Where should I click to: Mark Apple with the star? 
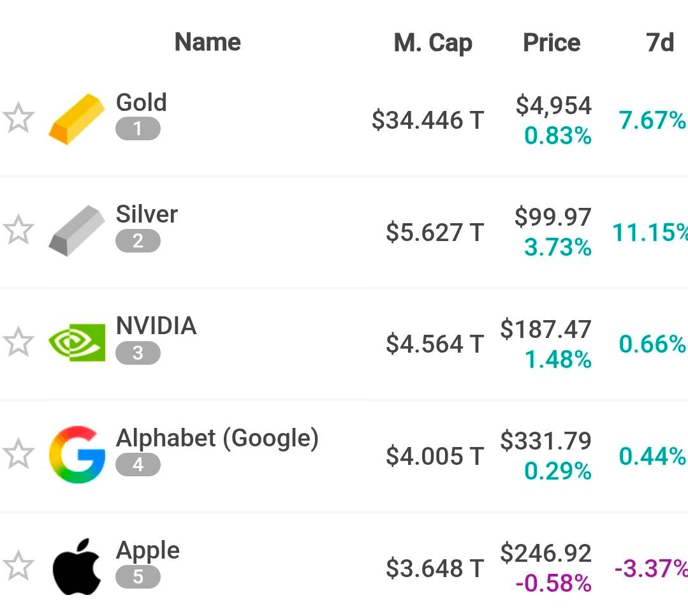point(18,566)
